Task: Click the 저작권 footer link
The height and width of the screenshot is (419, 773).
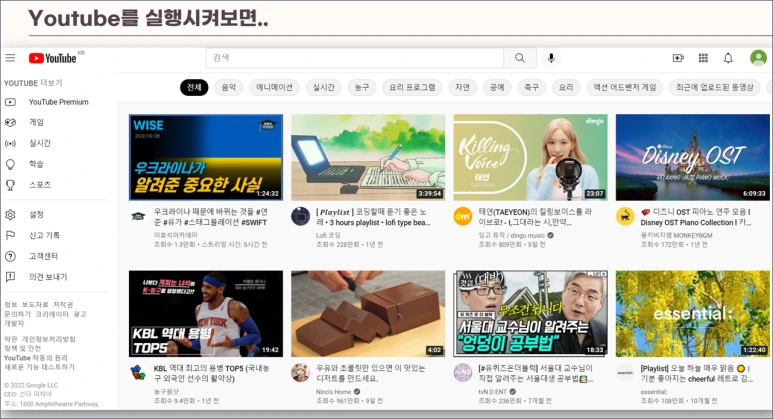Action: 63,305
